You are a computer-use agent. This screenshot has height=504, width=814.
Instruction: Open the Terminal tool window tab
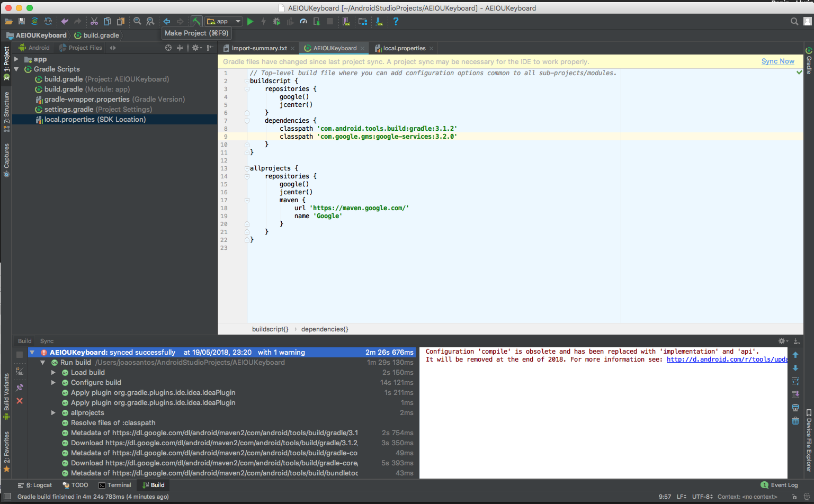pos(115,485)
